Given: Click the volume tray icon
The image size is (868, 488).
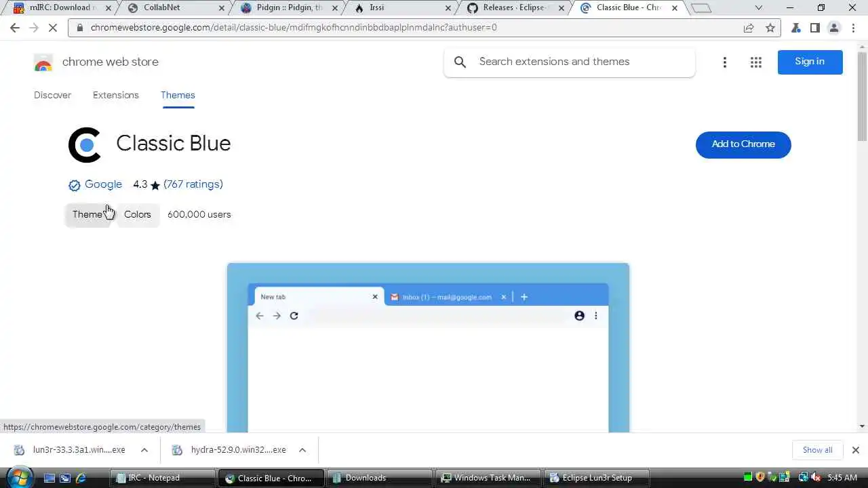Looking at the screenshot, I should tap(815, 478).
